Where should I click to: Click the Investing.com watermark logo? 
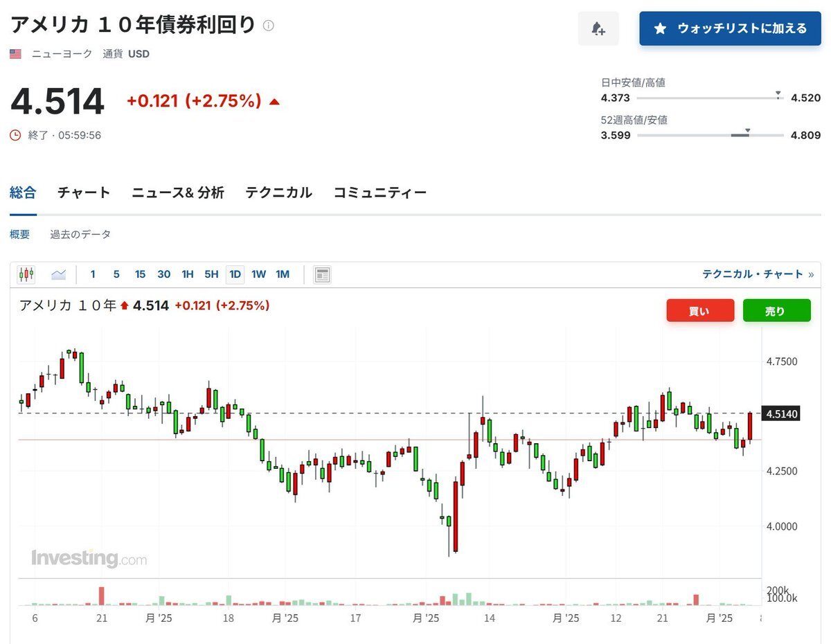[89, 558]
